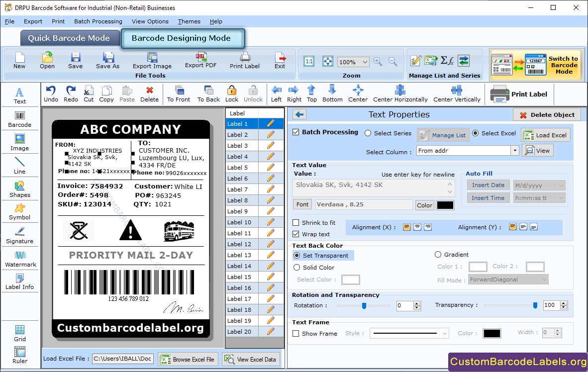
Task: Click the black text Color swatch
Action: (445, 205)
